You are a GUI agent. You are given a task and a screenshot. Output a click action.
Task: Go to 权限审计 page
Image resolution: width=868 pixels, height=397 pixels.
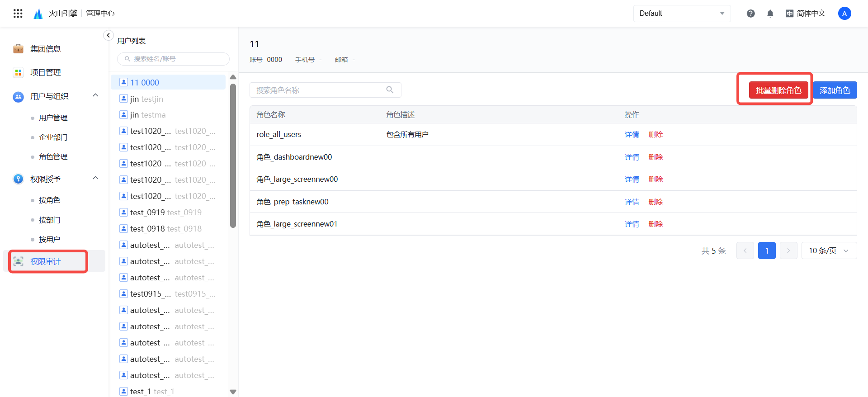click(x=45, y=261)
